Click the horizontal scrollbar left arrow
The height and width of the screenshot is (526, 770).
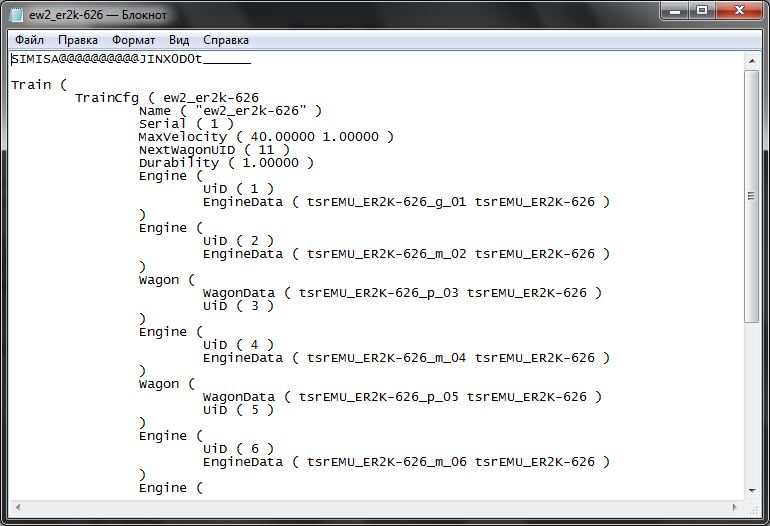coord(18,507)
